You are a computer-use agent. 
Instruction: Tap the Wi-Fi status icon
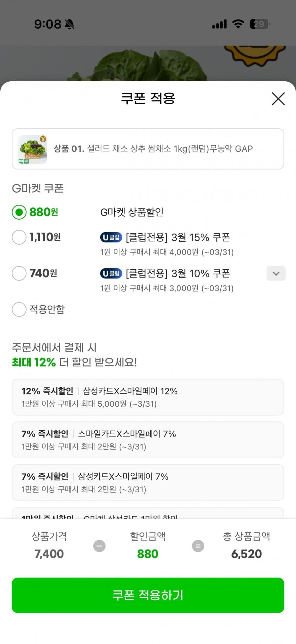click(x=238, y=24)
